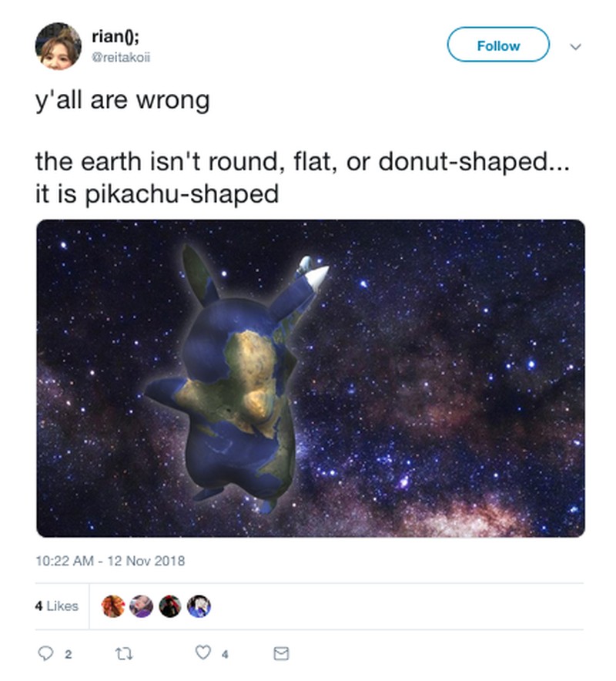The image size is (616, 681).
Task: Send tweet via the envelope message icon
Action: coord(281,653)
